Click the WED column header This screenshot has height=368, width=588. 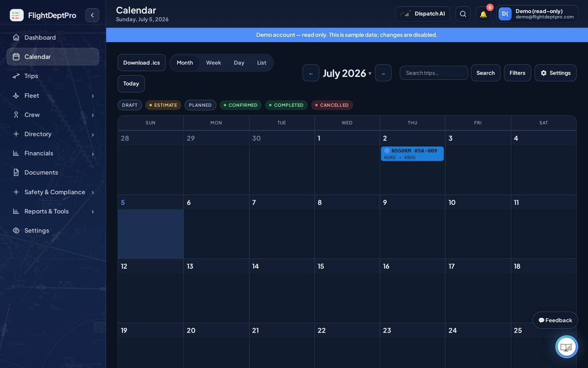click(347, 123)
